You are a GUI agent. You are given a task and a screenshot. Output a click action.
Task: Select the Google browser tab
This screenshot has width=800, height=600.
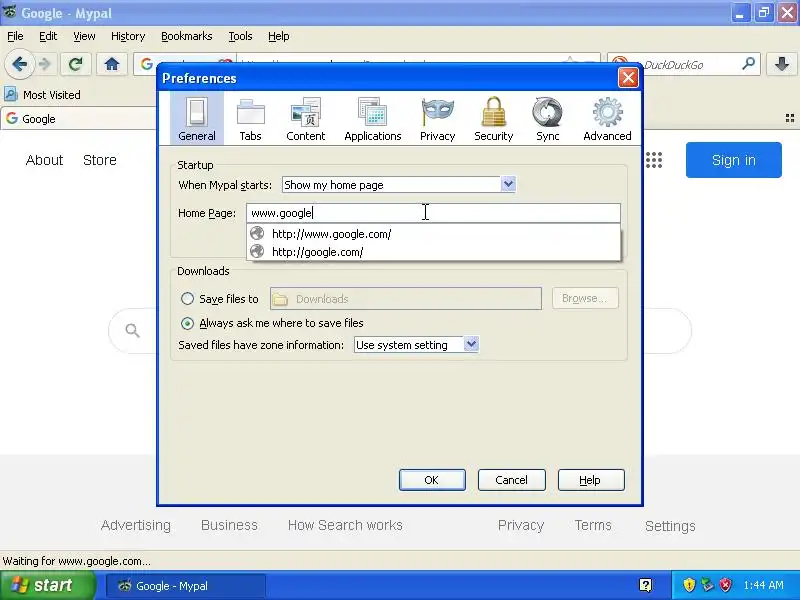(79, 118)
